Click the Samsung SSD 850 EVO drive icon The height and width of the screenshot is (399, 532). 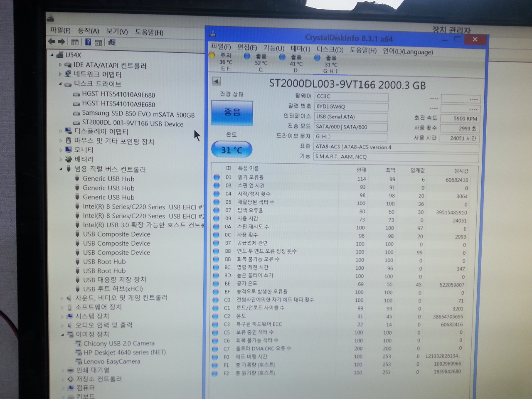(x=76, y=113)
